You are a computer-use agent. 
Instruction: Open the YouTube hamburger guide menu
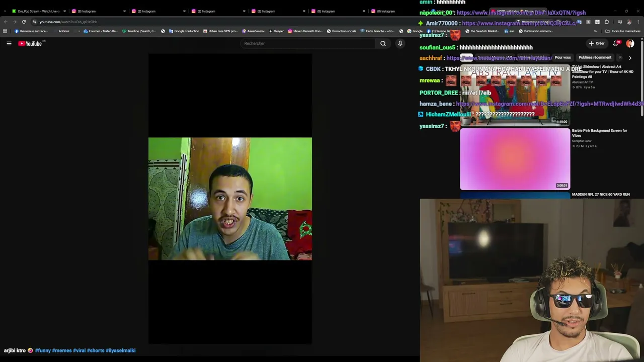coord(9,44)
